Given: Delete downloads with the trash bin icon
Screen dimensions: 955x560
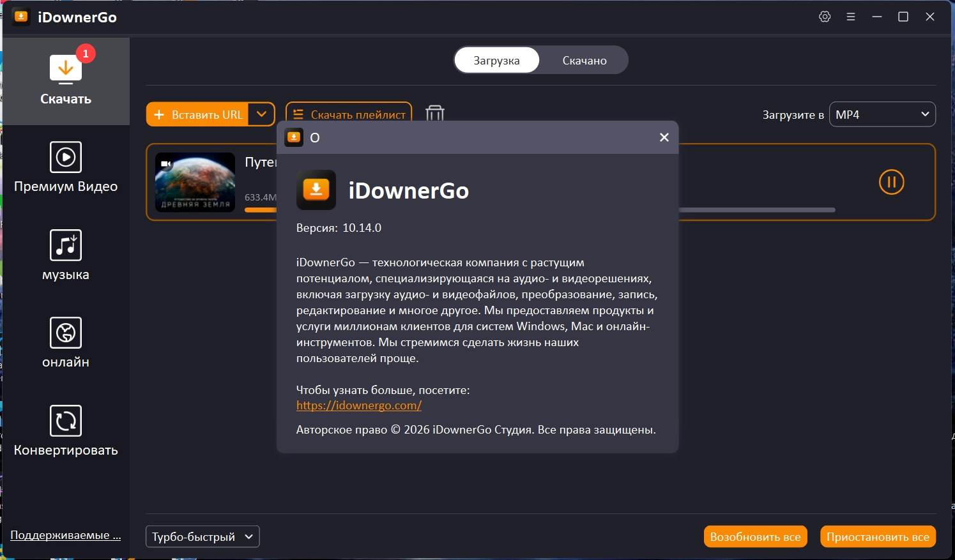Looking at the screenshot, I should coord(435,114).
